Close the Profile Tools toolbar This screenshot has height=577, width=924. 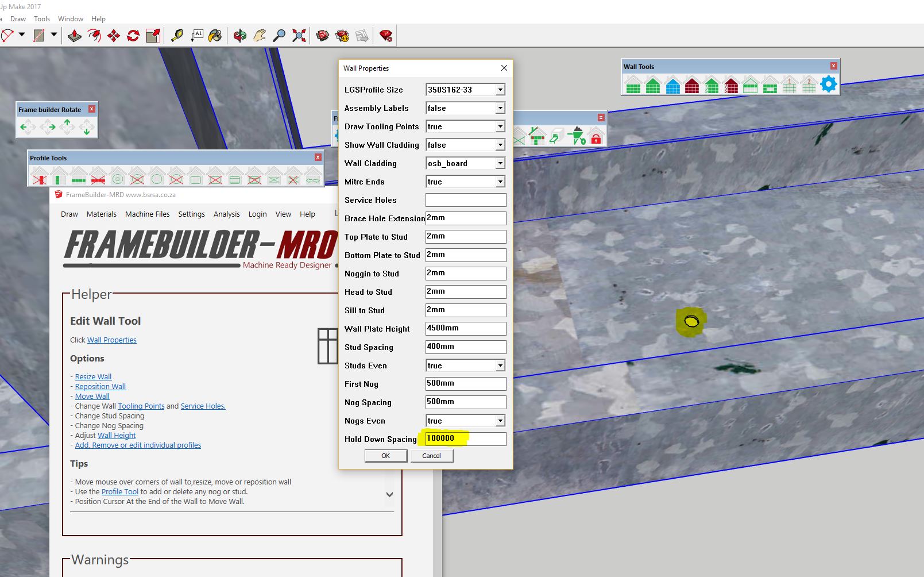pos(318,157)
